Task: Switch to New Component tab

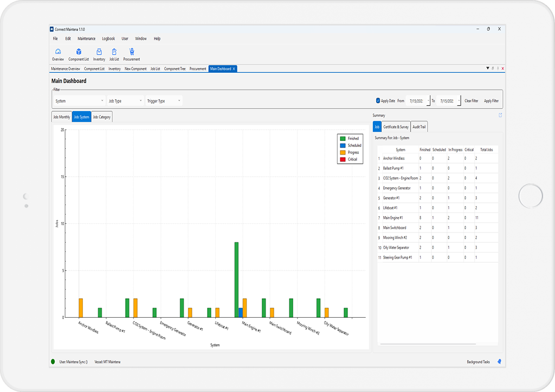Action: click(x=135, y=69)
